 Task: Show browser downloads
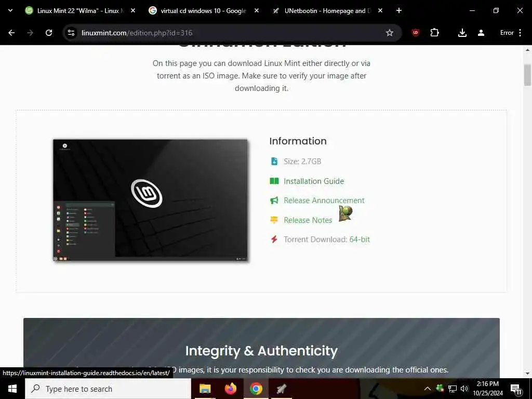pos(462,33)
